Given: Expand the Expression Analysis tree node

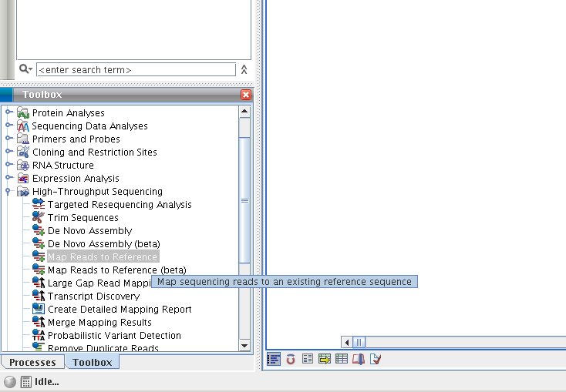Looking at the screenshot, I should [8, 177].
